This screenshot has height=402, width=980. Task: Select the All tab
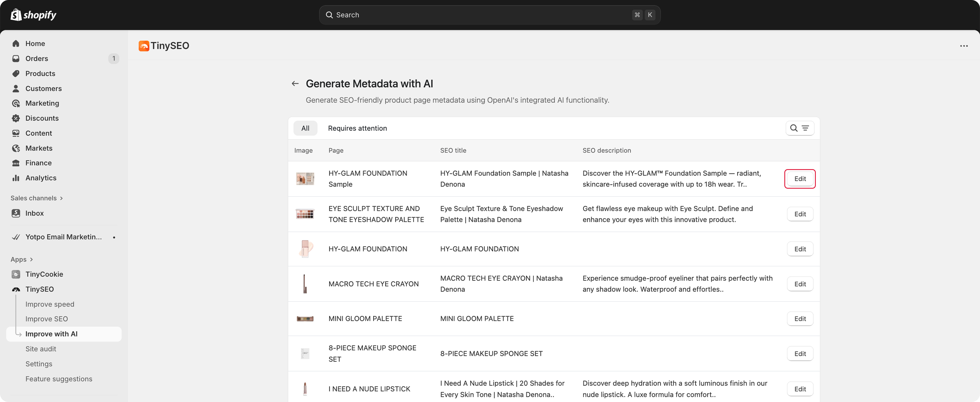pos(305,128)
